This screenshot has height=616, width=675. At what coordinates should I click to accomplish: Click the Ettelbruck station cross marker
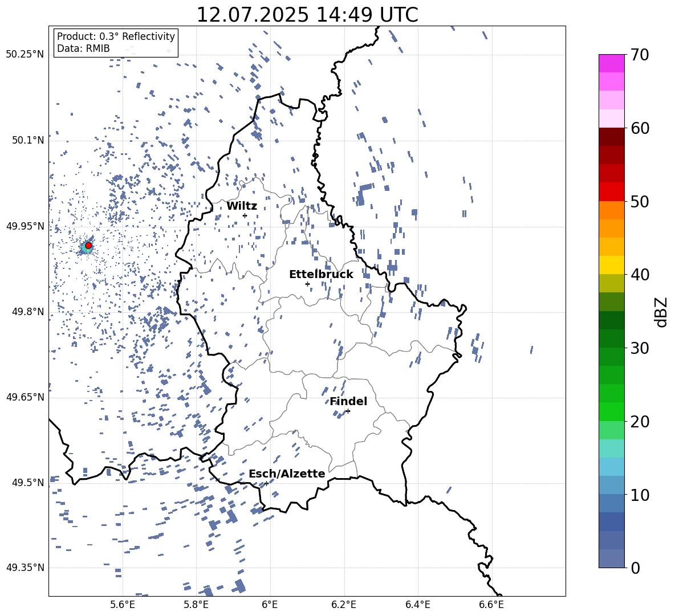[307, 284]
